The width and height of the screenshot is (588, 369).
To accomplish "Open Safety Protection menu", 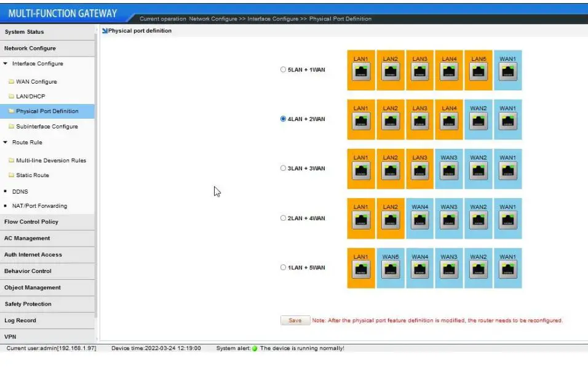I will tap(47, 304).
